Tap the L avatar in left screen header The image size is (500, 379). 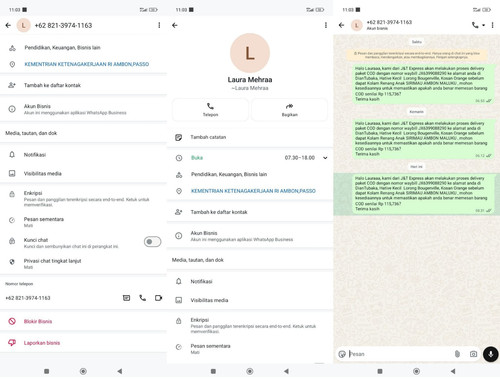24,25
